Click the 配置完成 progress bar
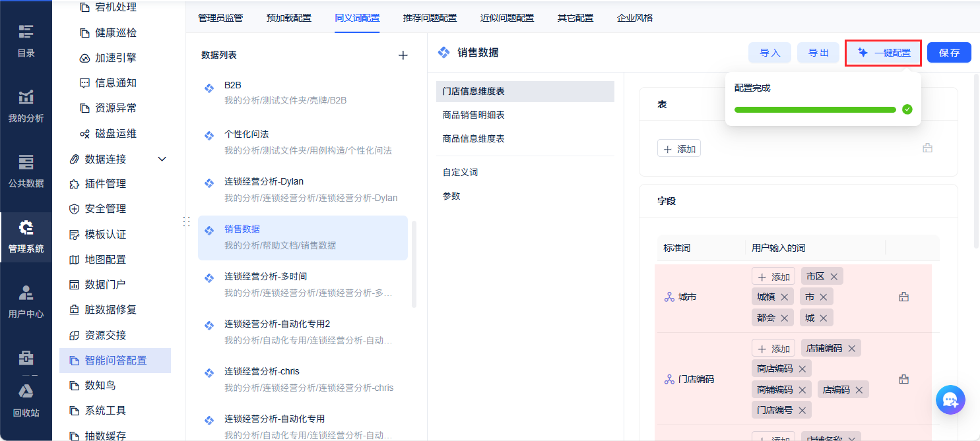 [x=815, y=109]
